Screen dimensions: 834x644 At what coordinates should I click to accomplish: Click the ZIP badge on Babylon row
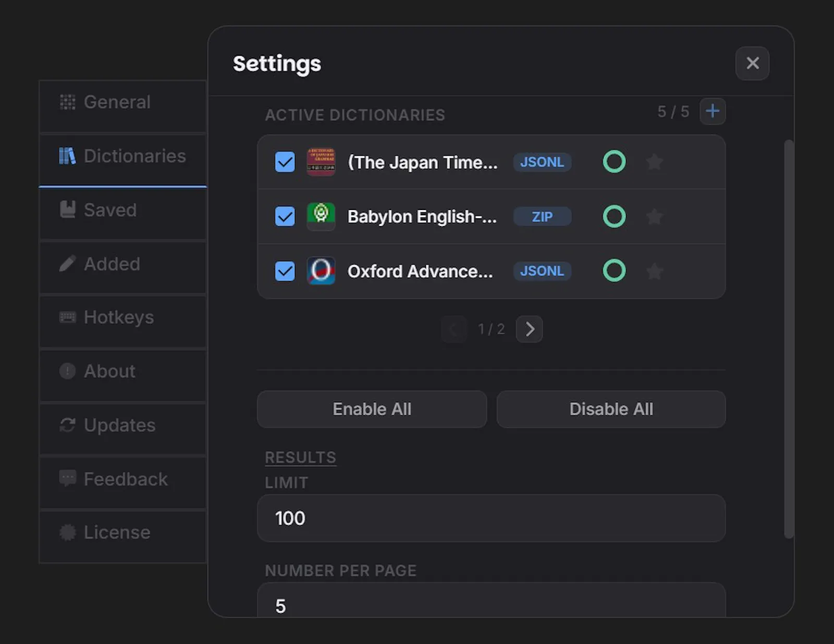542,216
